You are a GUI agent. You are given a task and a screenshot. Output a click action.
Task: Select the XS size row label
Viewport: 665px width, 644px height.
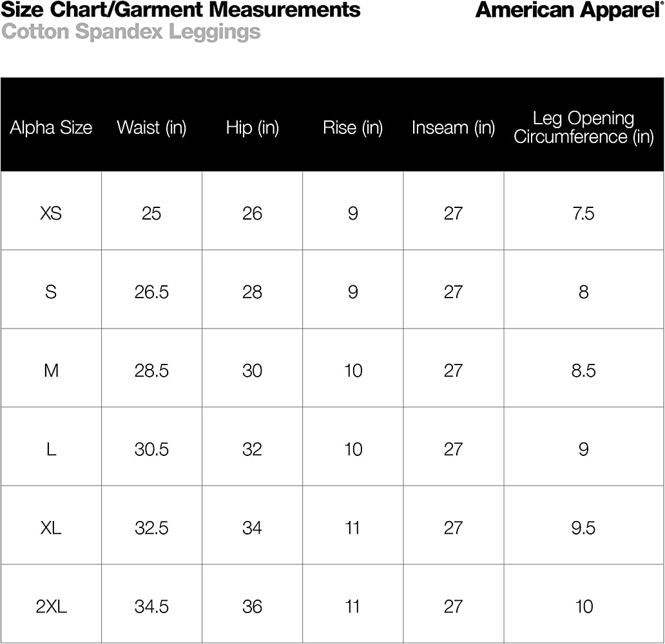pyautogui.click(x=51, y=213)
